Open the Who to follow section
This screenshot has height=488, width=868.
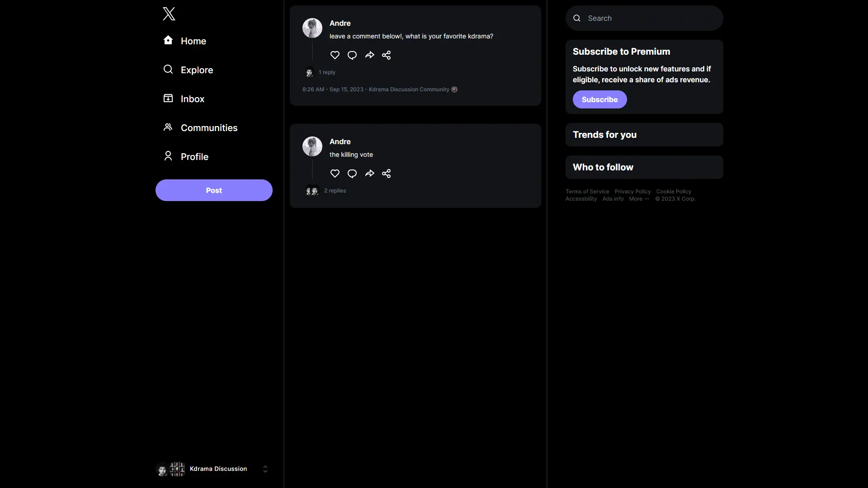click(603, 167)
